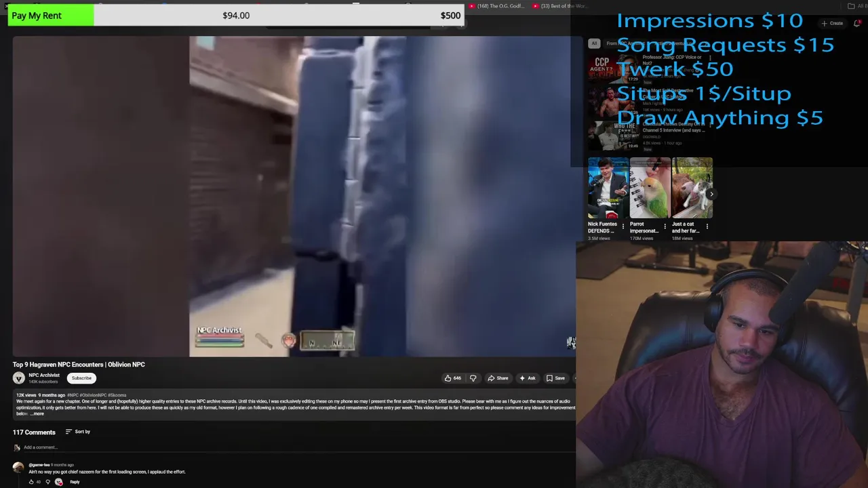The width and height of the screenshot is (868, 488).
Task: Dislike the @game-two comment
Action: click(x=47, y=482)
